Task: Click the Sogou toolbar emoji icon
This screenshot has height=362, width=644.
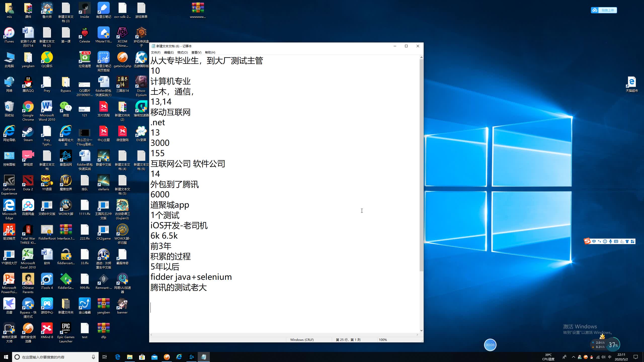Action: click(605, 241)
